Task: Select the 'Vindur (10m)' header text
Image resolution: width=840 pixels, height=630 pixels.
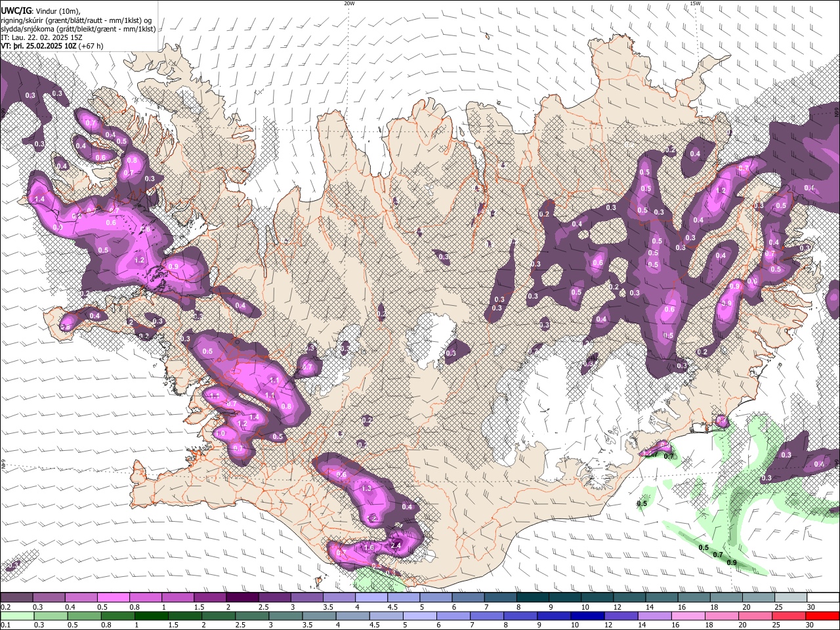Action: click(57, 10)
